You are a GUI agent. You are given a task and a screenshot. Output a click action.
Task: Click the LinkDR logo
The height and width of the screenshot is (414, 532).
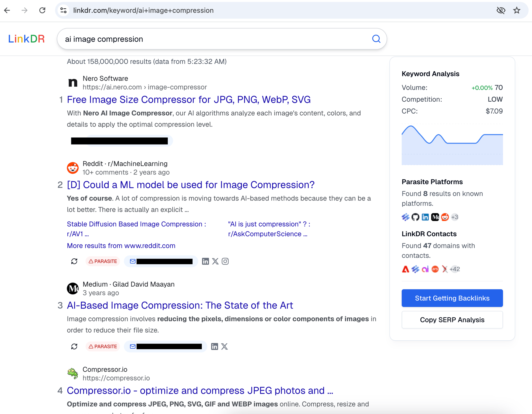click(x=26, y=39)
